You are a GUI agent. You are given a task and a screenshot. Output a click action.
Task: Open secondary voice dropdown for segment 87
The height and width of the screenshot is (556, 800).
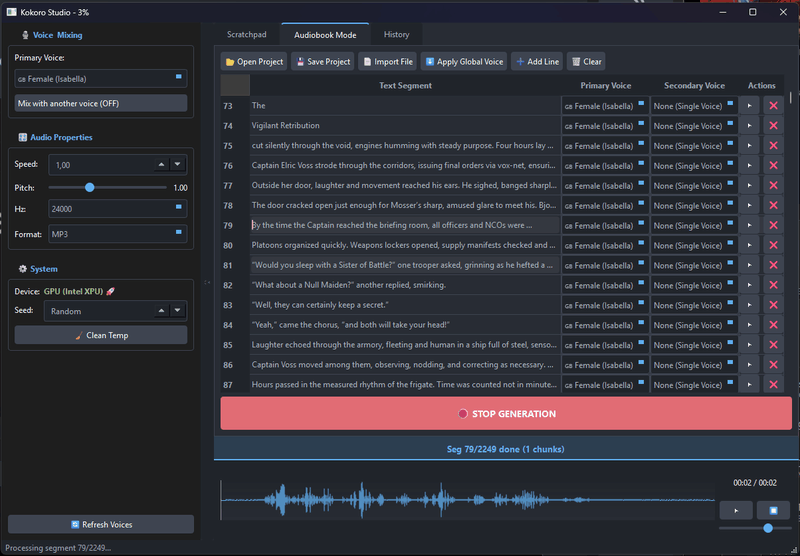pos(694,384)
